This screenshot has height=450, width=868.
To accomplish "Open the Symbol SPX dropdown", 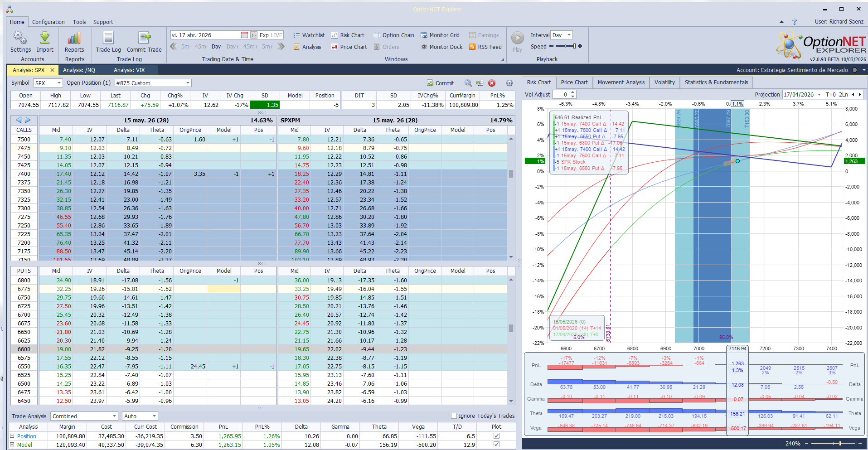I will 59,83.
